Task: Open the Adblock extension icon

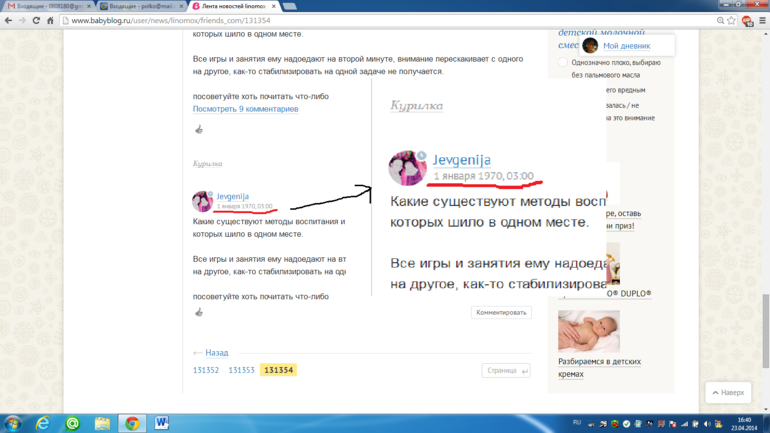Action: pyautogui.click(x=747, y=21)
